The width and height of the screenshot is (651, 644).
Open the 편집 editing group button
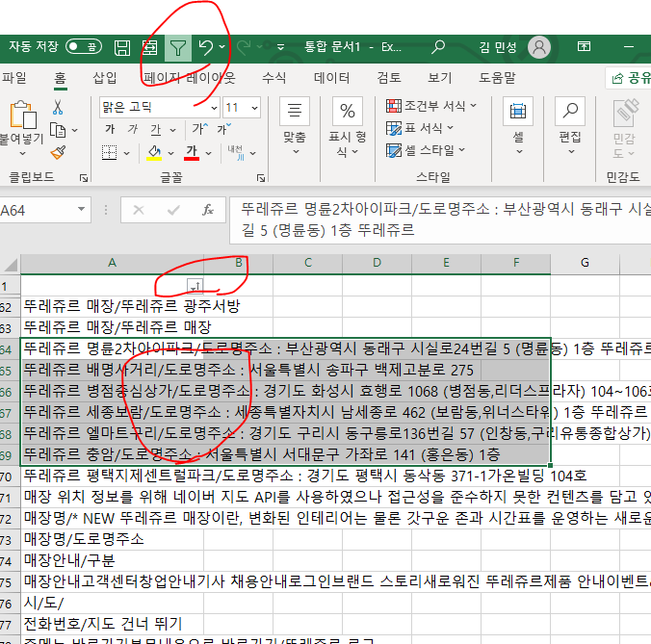click(x=570, y=125)
